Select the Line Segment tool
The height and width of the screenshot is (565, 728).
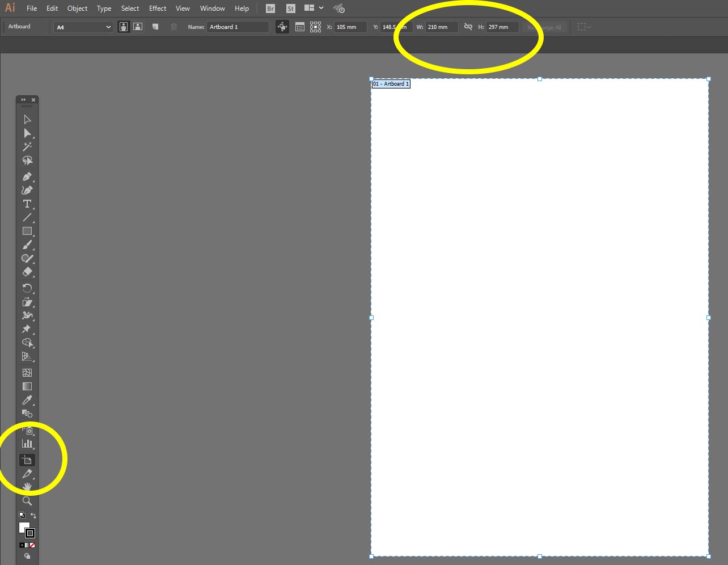coord(27,218)
